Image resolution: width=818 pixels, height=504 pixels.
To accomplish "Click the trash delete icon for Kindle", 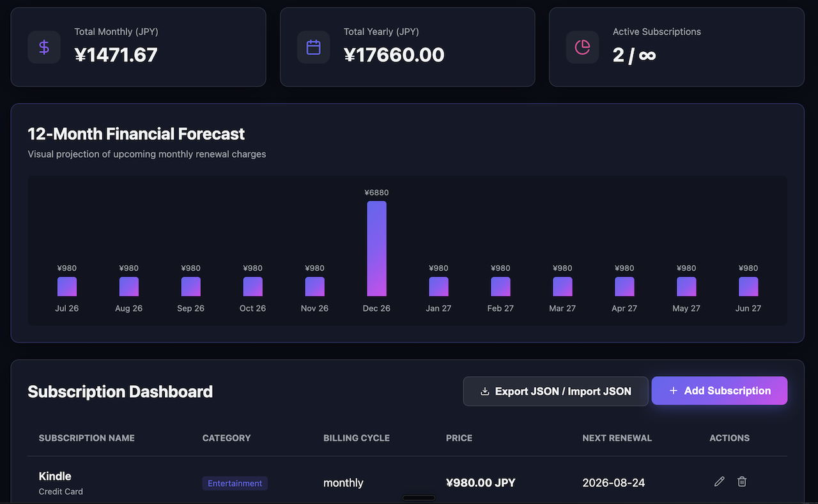I will (742, 482).
